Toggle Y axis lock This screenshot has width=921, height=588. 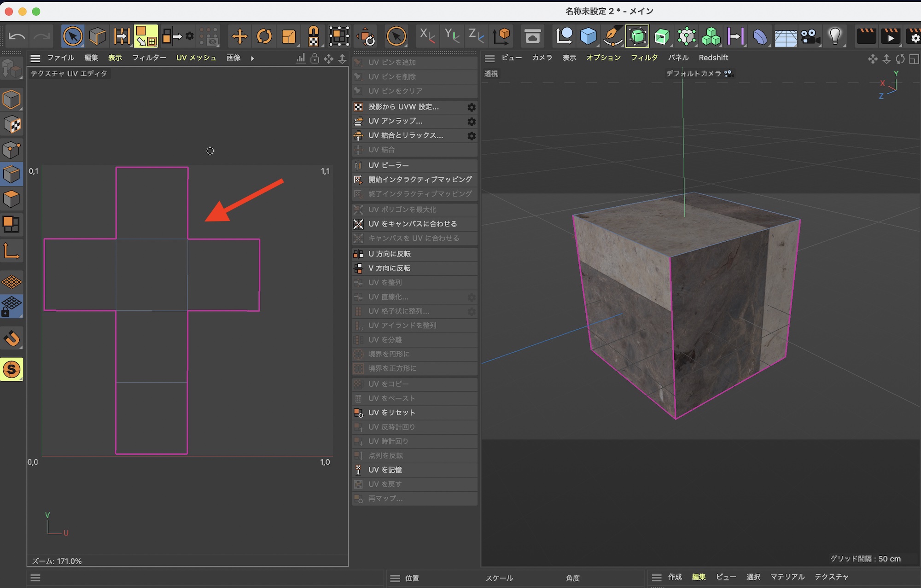point(452,35)
